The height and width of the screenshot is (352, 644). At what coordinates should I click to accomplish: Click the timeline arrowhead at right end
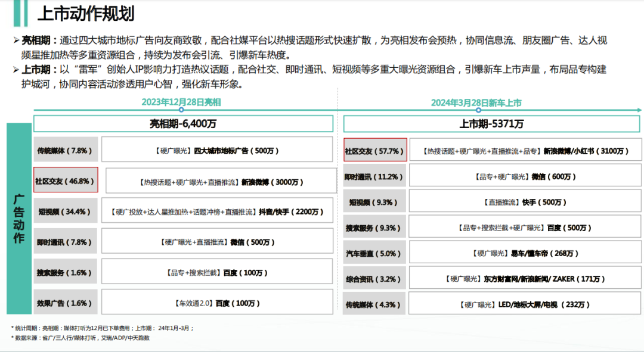639,110
